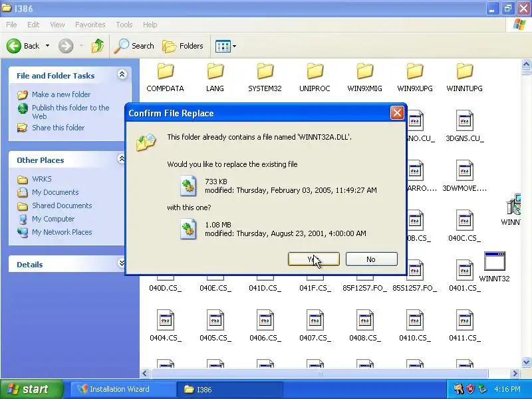Select the UNIPROC folder

pyautogui.click(x=315, y=77)
